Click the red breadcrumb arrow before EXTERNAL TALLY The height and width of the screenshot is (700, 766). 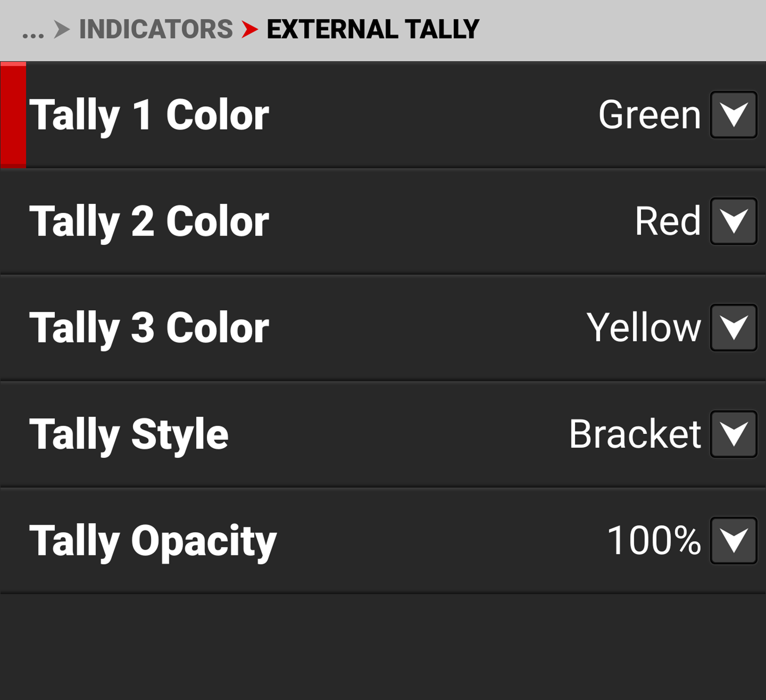(x=249, y=29)
